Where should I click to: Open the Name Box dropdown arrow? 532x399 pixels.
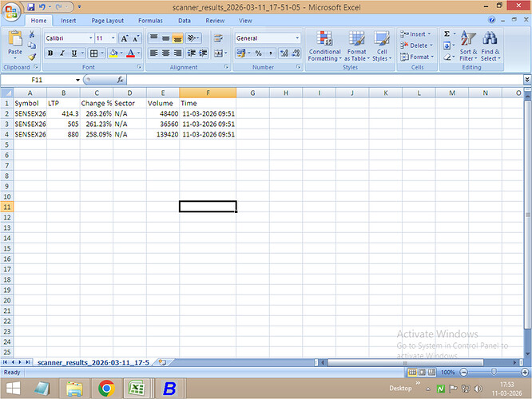coord(77,80)
